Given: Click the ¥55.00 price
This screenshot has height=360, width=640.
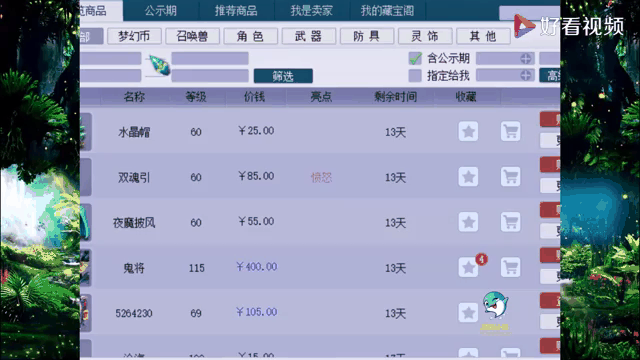Looking at the screenshot, I should (256, 221).
